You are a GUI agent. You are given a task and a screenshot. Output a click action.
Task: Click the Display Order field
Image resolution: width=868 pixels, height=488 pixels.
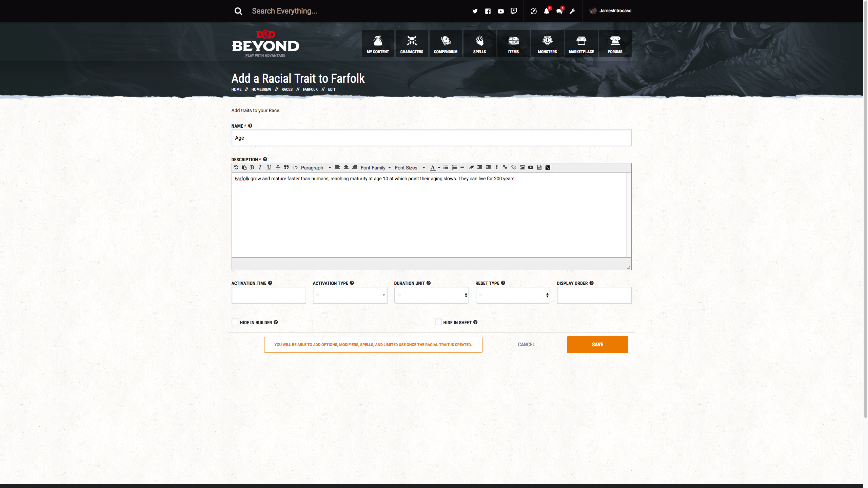point(594,295)
